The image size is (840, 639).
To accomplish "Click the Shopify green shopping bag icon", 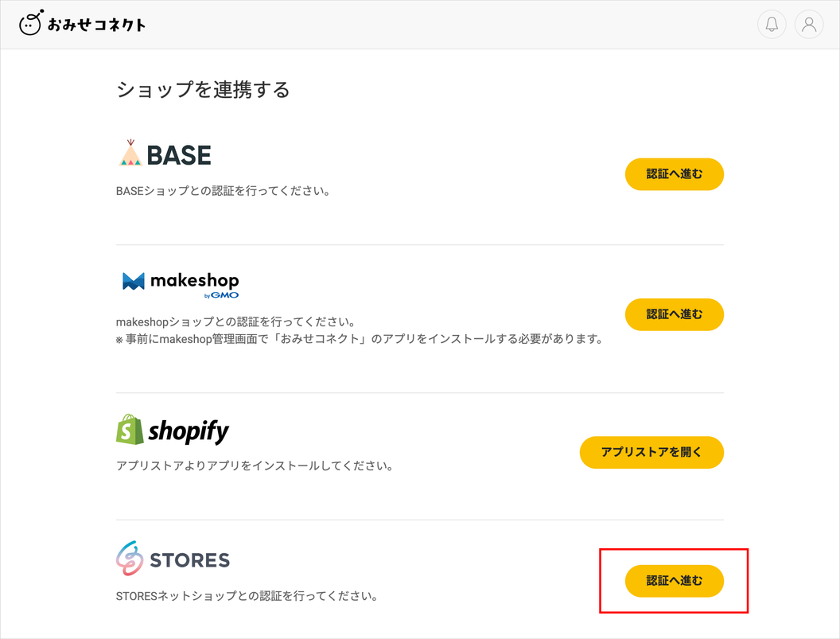I will click(130, 429).
